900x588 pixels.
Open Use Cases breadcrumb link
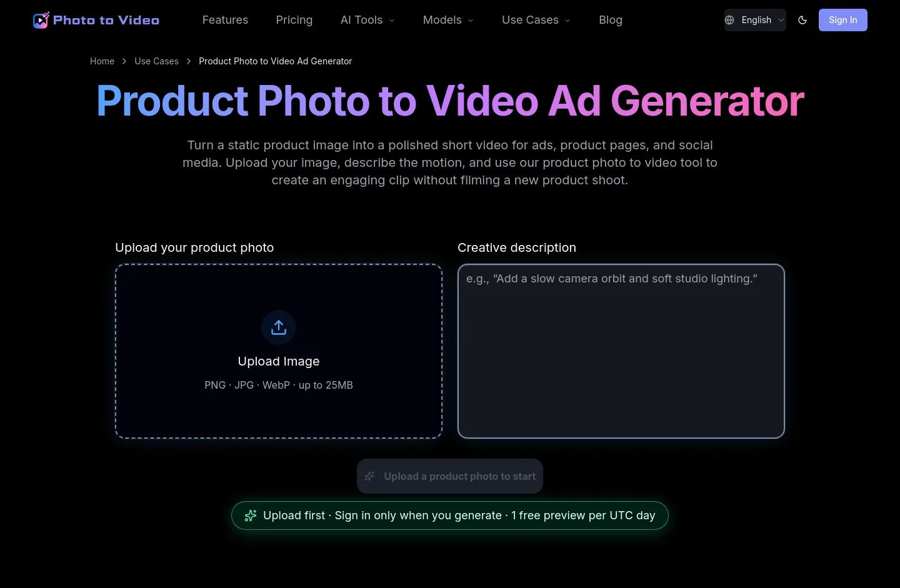tap(156, 61)
